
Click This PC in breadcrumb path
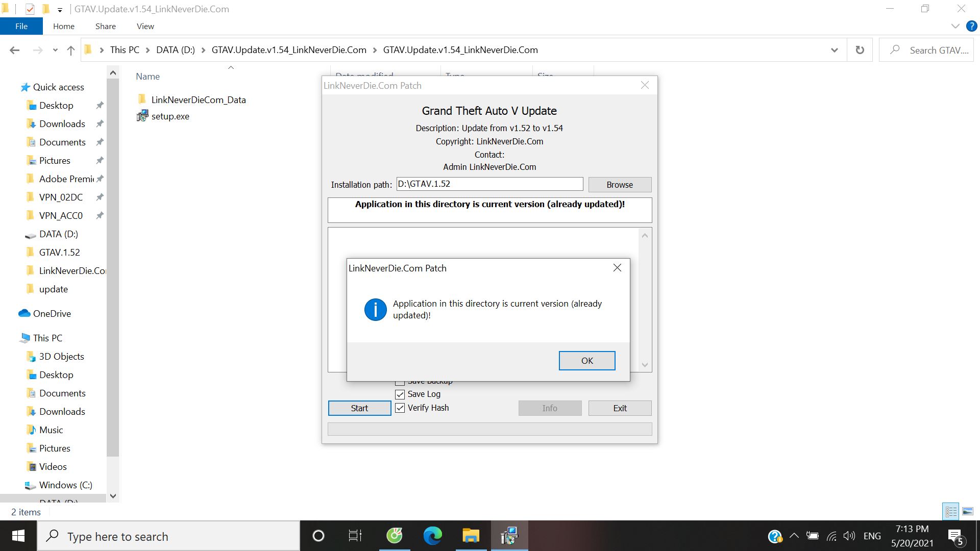[x=125, y=50]
